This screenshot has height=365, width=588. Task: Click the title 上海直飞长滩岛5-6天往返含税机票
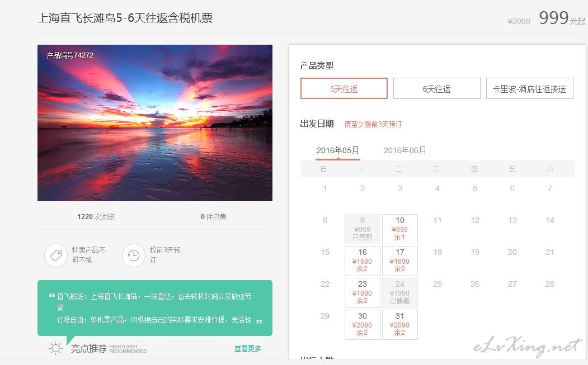(125, 18)
